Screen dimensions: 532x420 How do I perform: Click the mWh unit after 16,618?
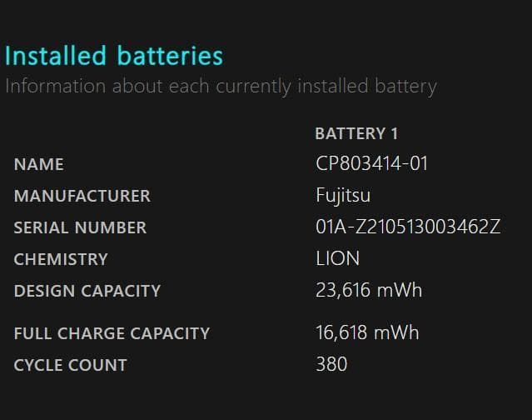coord(395,332)
